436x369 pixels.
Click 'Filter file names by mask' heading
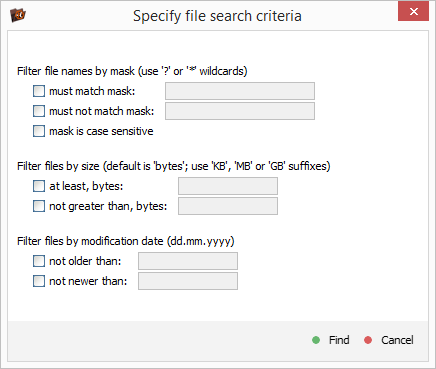pyautogui.click(x=132, y=71)
